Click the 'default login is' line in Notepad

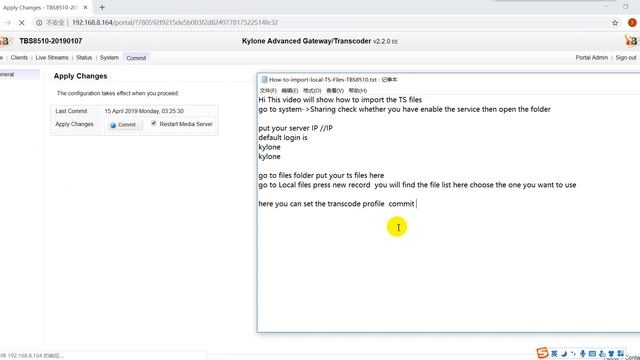coord(283,137)
